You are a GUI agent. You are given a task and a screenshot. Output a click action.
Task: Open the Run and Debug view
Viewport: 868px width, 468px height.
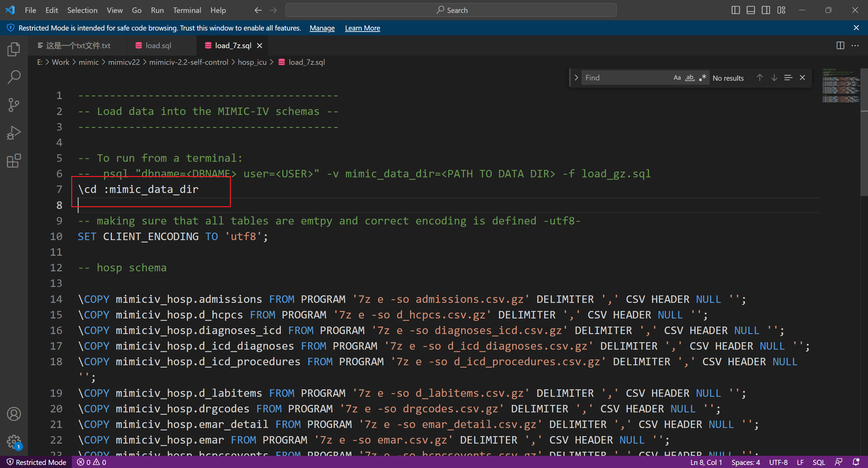pos(14,133)
